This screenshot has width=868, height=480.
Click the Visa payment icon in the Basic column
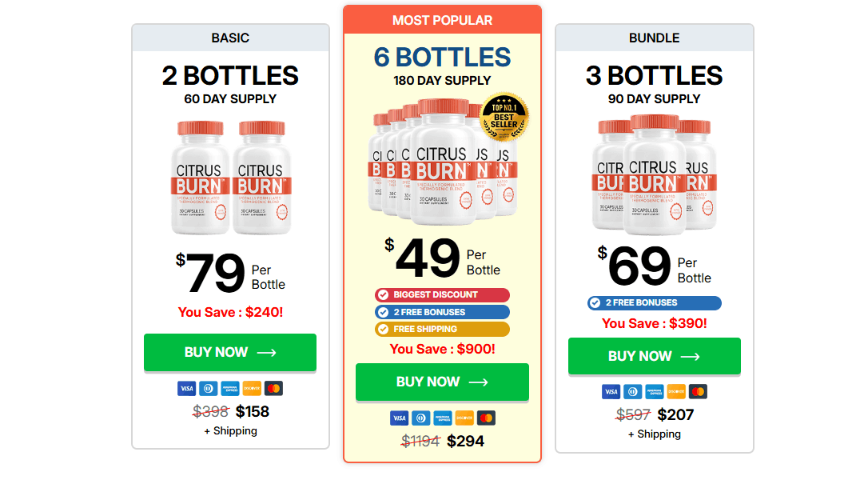[x=186, y=388]
